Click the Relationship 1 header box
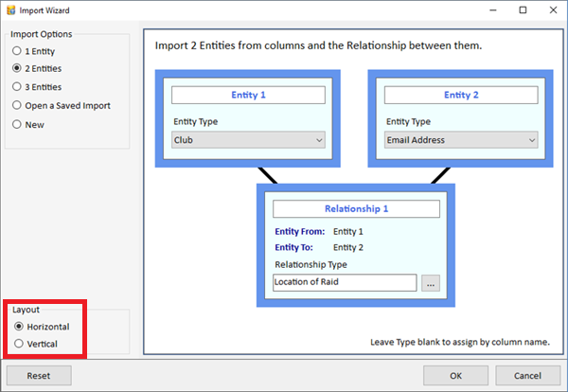This screenshot has height=392, width=568. coord(356,208)
